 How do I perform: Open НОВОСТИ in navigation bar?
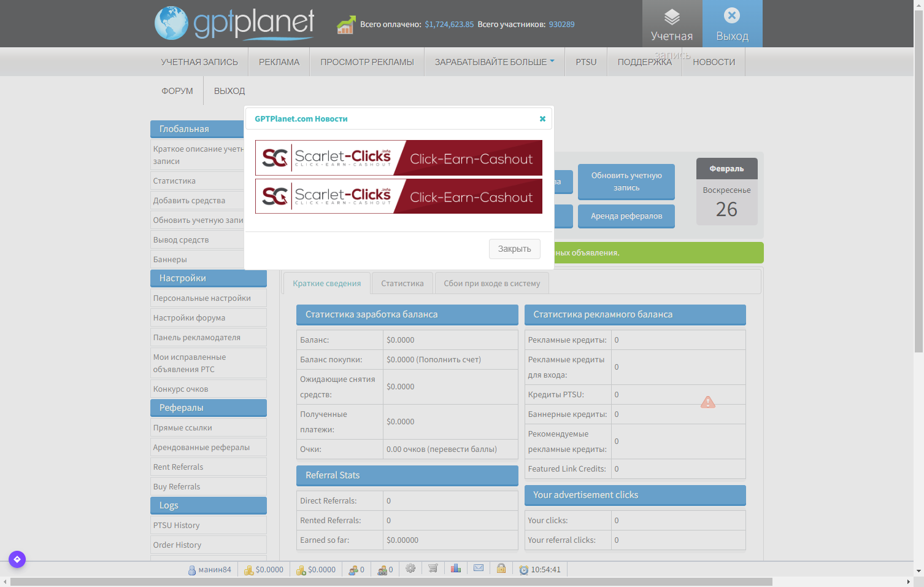coord(714,62)
